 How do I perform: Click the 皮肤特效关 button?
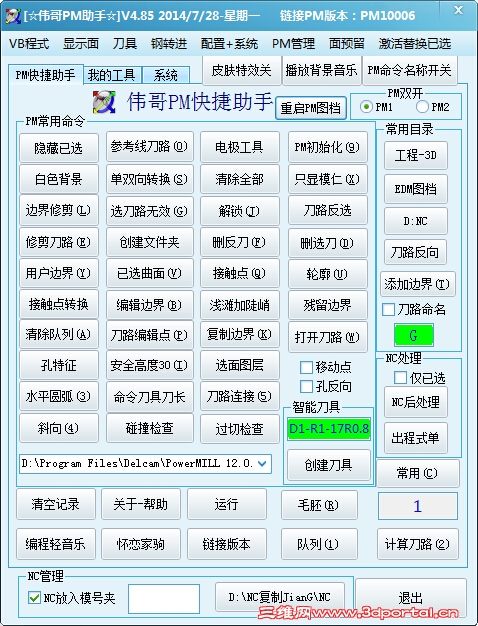(x=242, y=70)
